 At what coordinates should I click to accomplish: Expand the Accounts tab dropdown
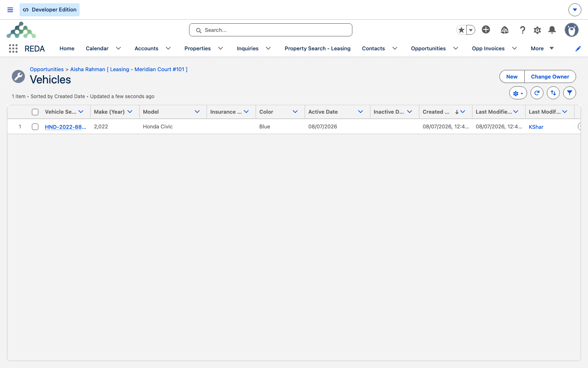click(x=168, y=48)
